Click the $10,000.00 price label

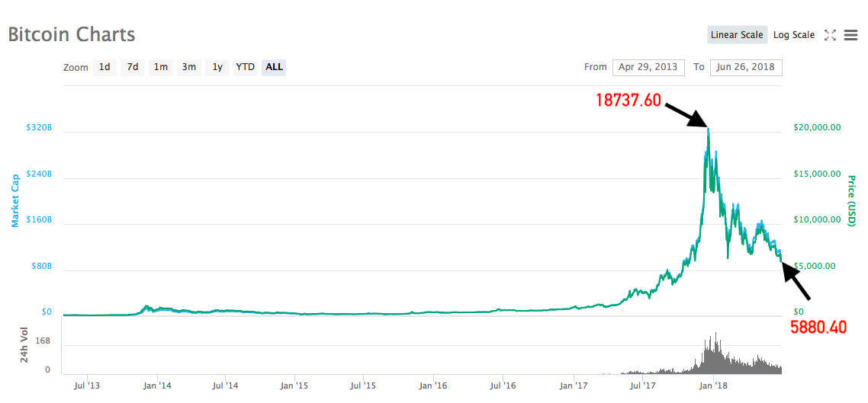pos(817,219)
